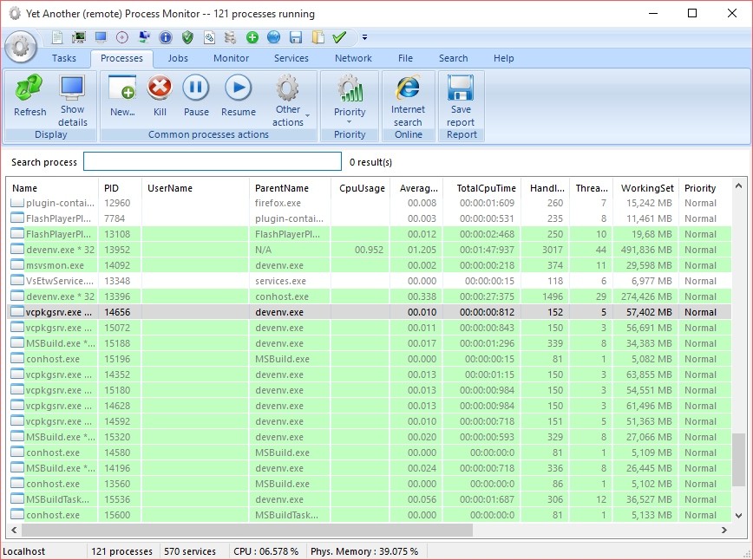The image size is (753, 560).
Task: Click the blue info quick toolbar icon
Action: (166, 37)
